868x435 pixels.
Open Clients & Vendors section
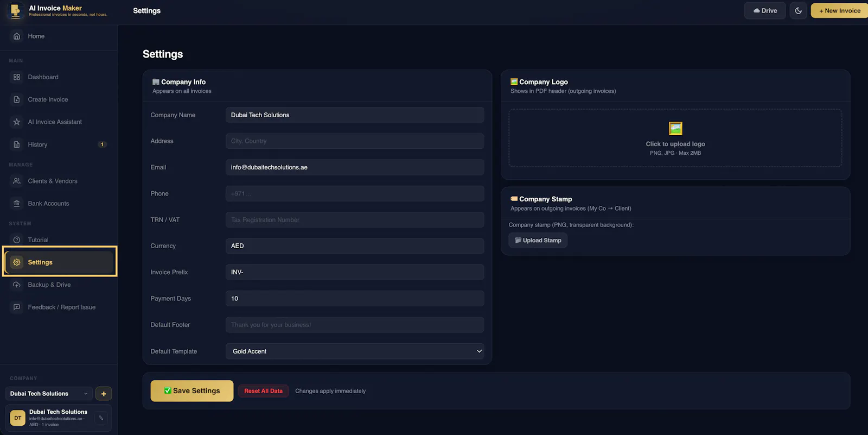(59, 181)
